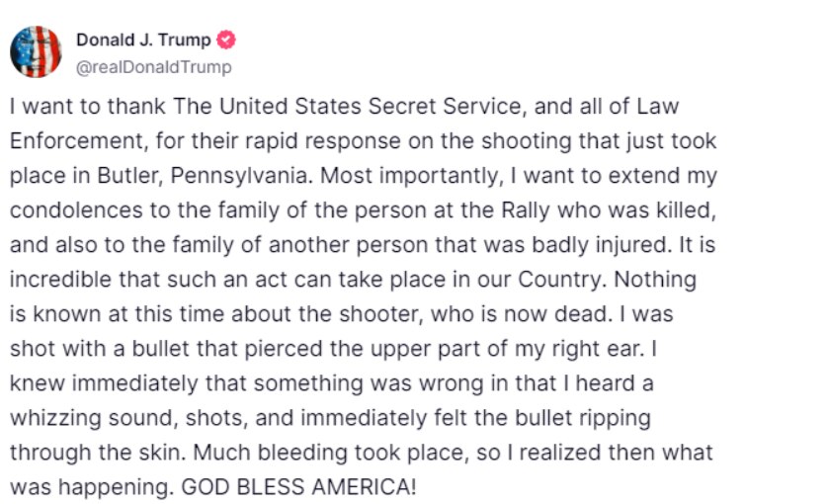Image resolution: width=828 pixels, height=504 pixels.
Task: Click the phrase GOD BLESS AMERICA!
Action: pyautogui.click(x=298, y=486)
